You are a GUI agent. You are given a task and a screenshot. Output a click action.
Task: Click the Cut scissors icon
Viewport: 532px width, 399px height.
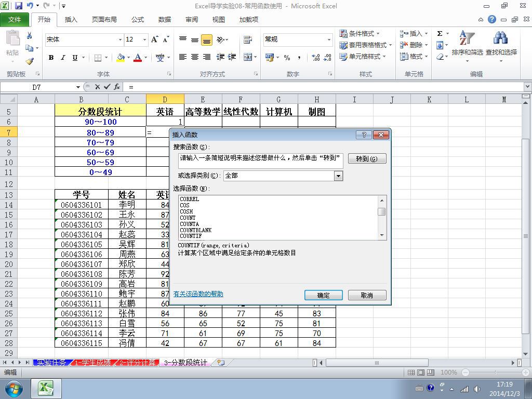30,35
